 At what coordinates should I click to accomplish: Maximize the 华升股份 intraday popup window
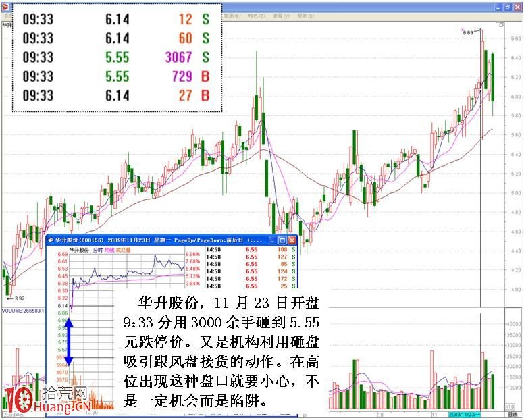coord(282,240)
